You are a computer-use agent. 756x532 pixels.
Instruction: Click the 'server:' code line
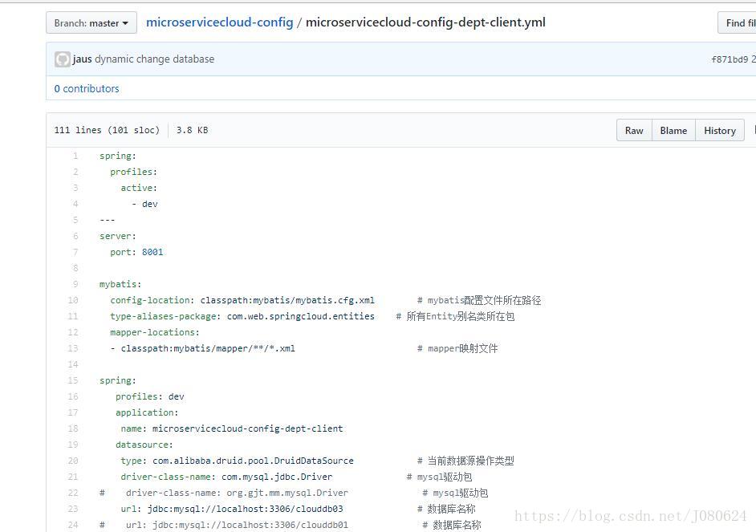(x=118, y=236)
